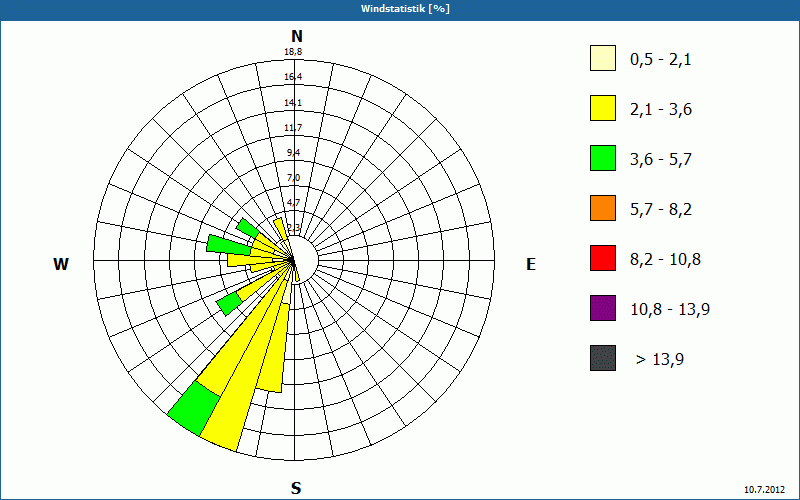Click the green west-northwest bar segment

229,245
